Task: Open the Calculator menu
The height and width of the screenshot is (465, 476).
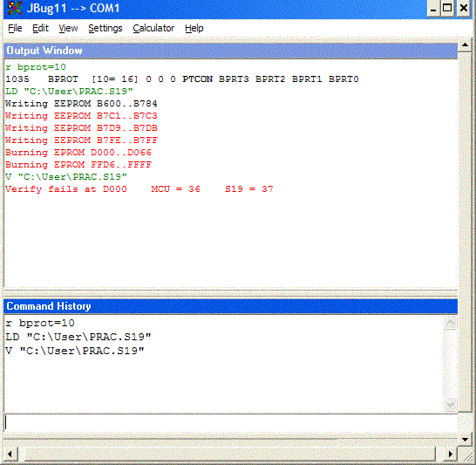Action: [x=153, y=28]
